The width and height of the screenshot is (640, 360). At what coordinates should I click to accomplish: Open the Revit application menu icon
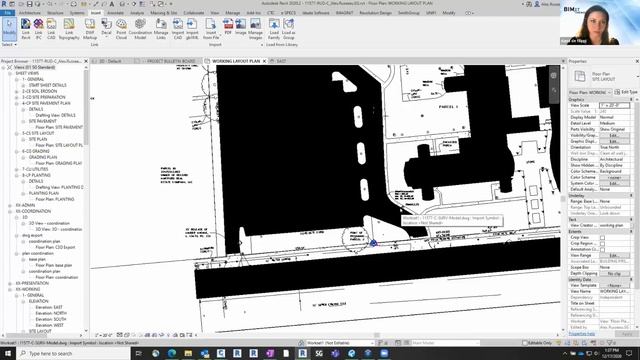(4, 4)
